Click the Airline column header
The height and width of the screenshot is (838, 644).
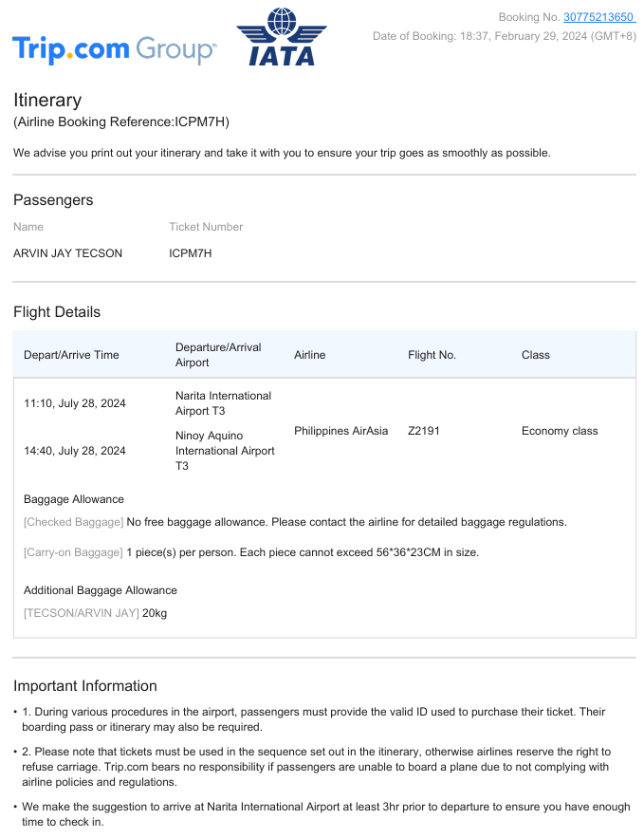309,355
